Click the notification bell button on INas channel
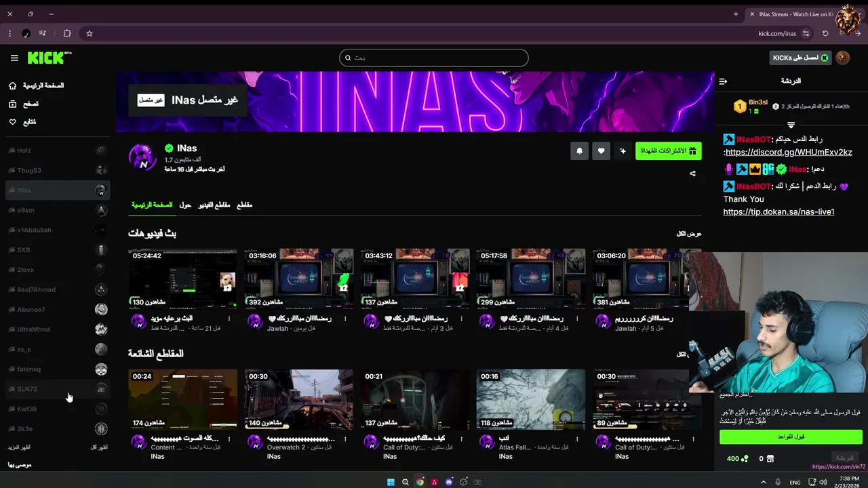The width and height of the screenshot is (868, 488). click(579, 151)
